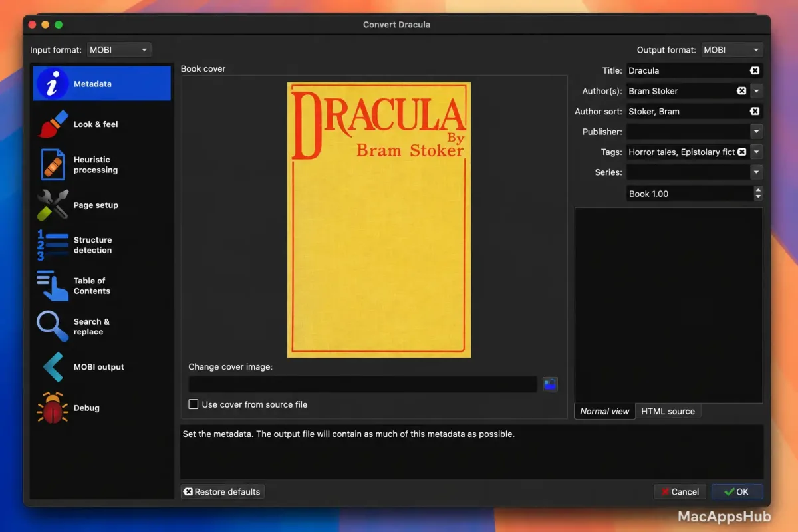The width and height of the screenshot is (798, 532).
Task: Open Look & feel paintbrush section
Action: coord(53,124)
